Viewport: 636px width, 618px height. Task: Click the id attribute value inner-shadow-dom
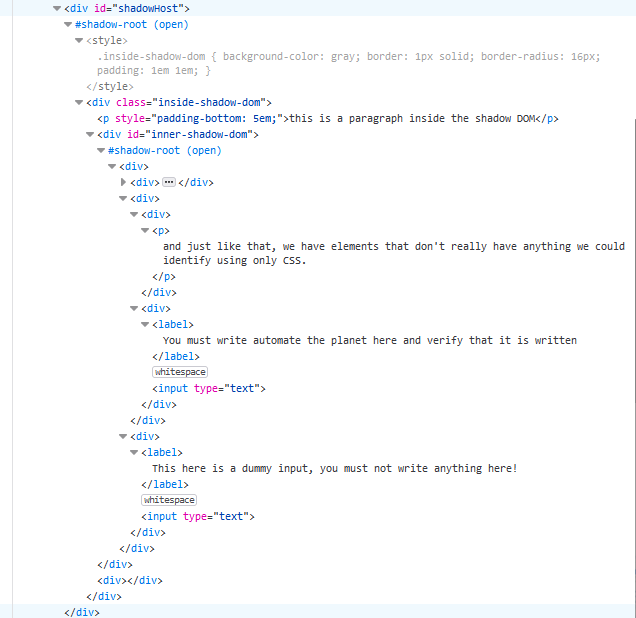click(x=199, y=135)
